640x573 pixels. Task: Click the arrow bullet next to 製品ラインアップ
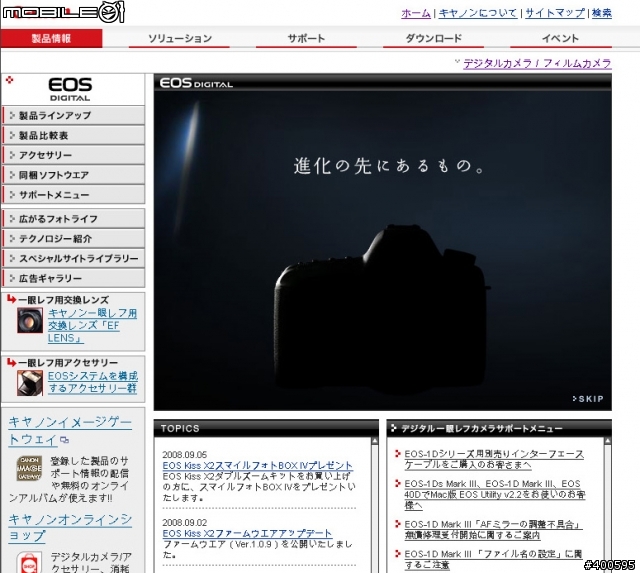[x=12, y=115]
